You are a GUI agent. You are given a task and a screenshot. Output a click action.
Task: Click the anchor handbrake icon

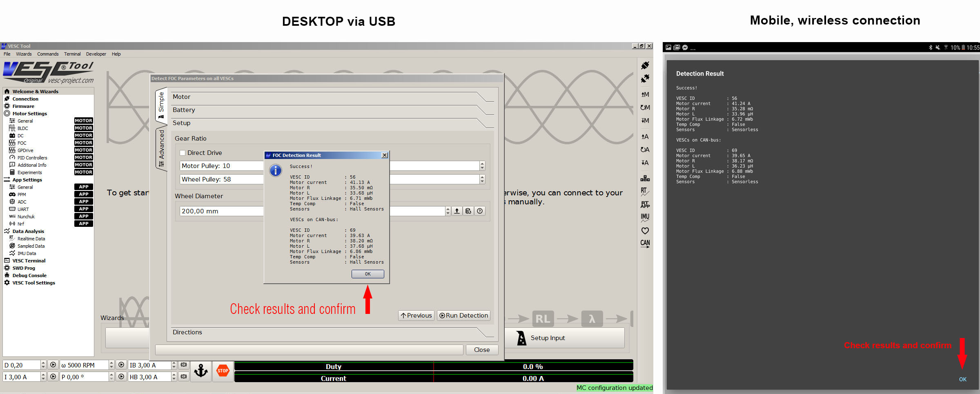click(201, 371)
